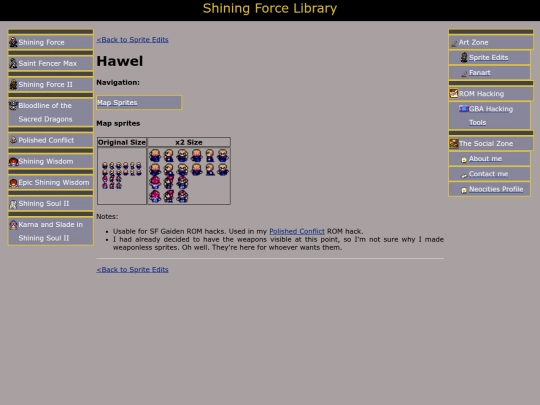Click the Bloodline of the Sacred Dragons icon
Screen dimensions: 540x405
pos(13,105)
